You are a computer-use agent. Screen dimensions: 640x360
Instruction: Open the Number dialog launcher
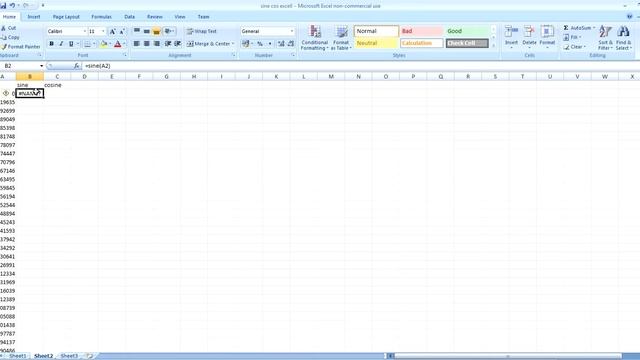(293, 55)
